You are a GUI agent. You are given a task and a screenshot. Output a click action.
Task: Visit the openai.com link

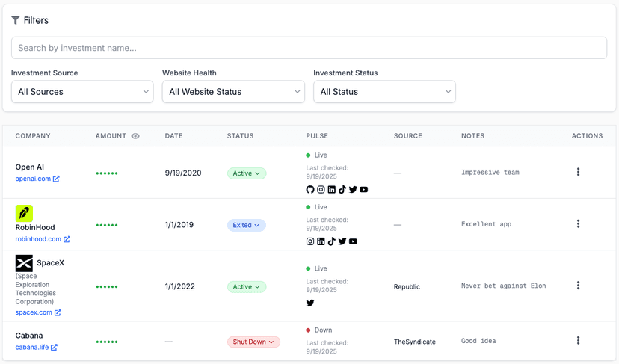33,179
